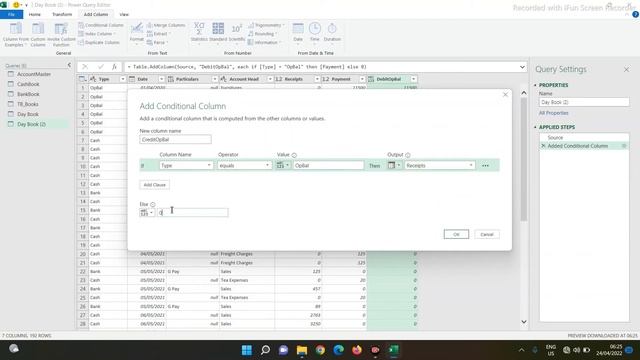
Task: Select AccountMaster query
Action: click(34, 74)
